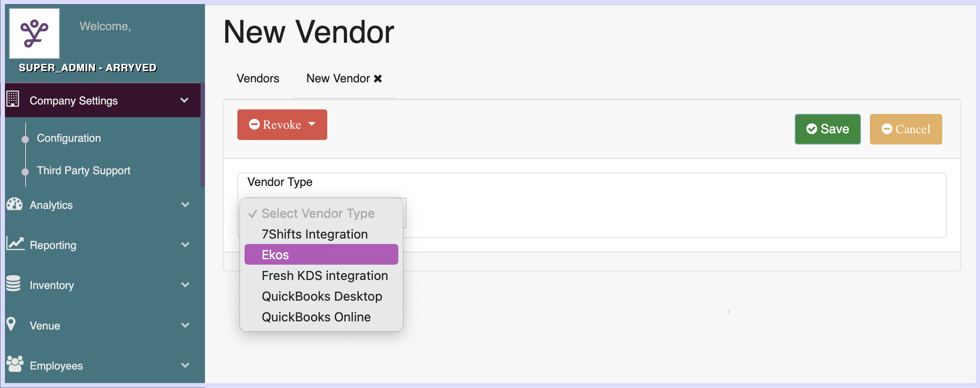Choose Fresh KDS integration option
The height and width of the screenshot is (388, 980).
tap(321, 275)
